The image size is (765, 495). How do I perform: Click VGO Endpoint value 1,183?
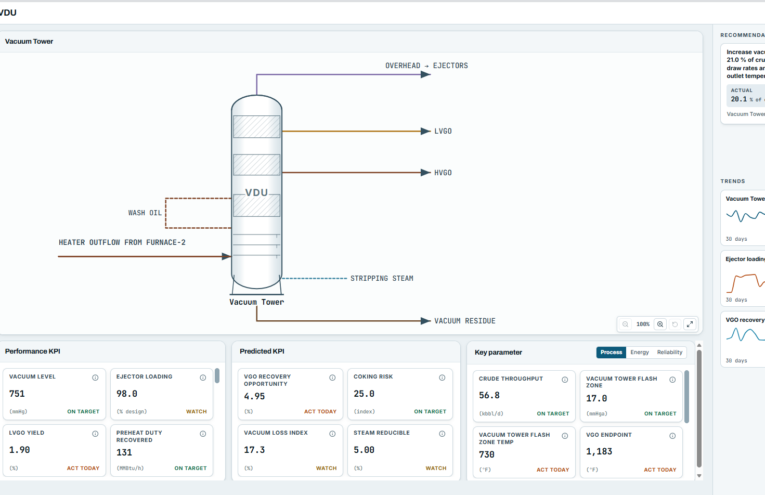(599, 452)
